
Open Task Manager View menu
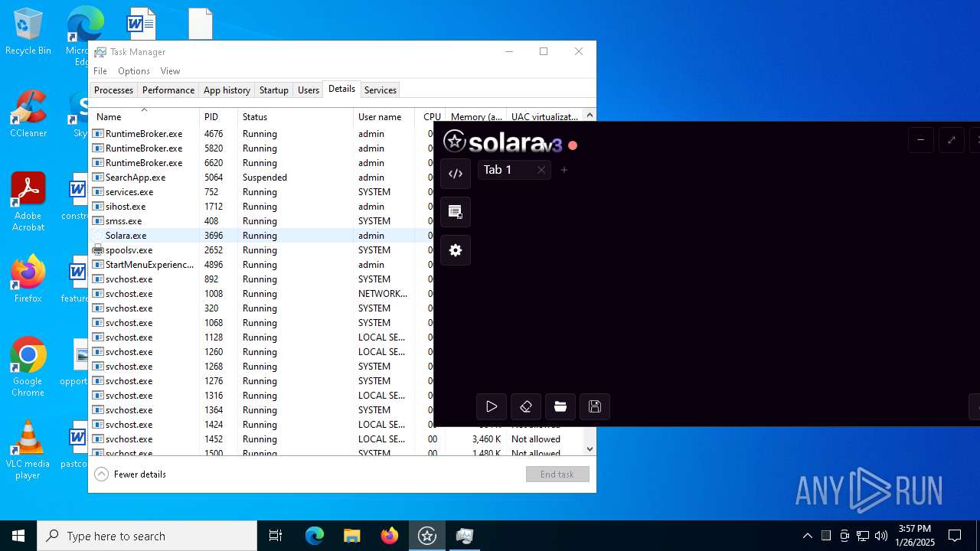point(170,71)
